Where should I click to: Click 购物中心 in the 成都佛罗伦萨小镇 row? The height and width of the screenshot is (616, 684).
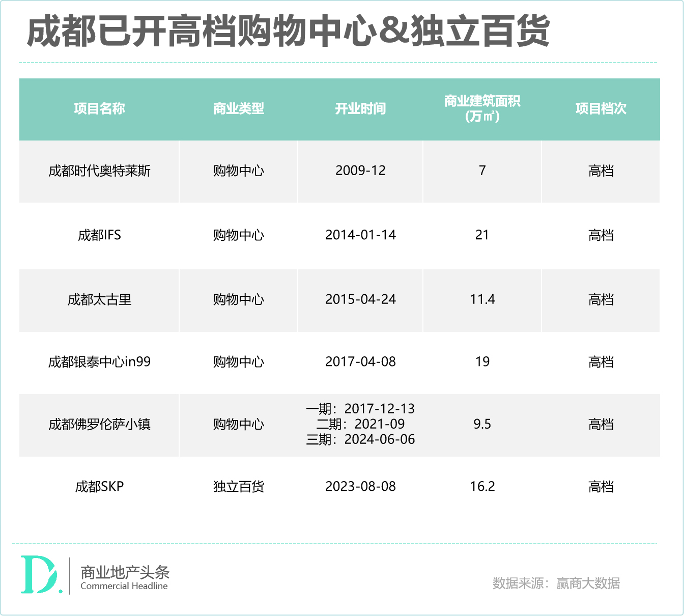coord(239,424)
